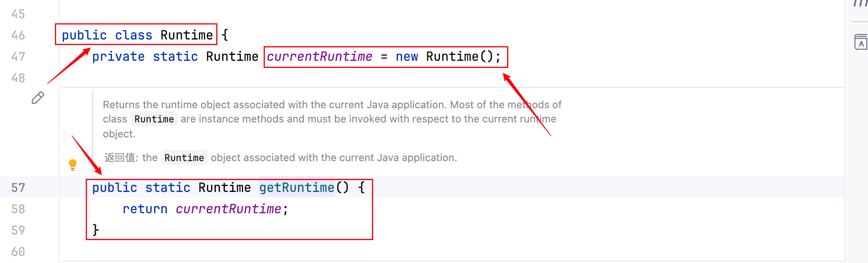Click the getRuntime method name
This screenshot has width=868, height=263.
tap(296, 188)
